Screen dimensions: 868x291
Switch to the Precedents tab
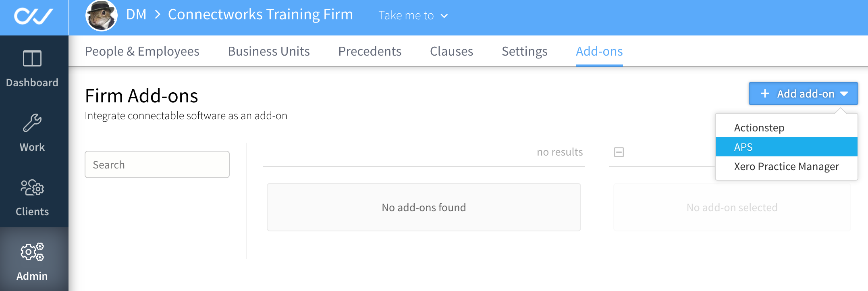(370, 51)
